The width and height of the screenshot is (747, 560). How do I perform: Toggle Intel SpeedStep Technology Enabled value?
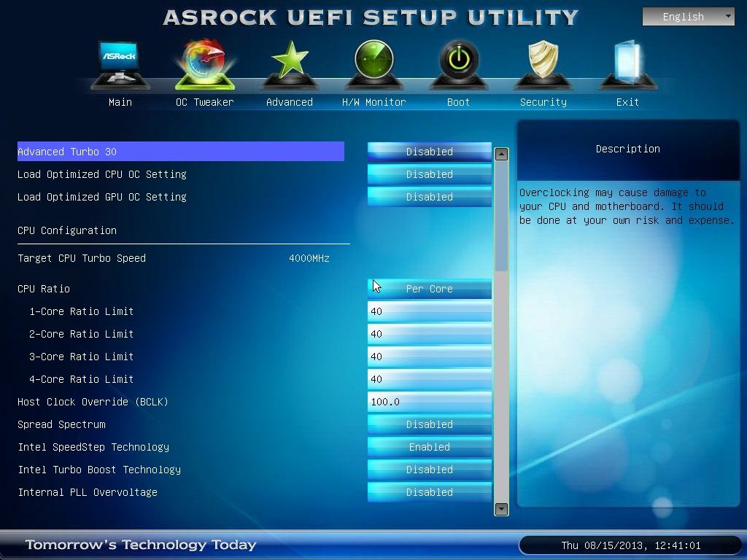point(429,447)
